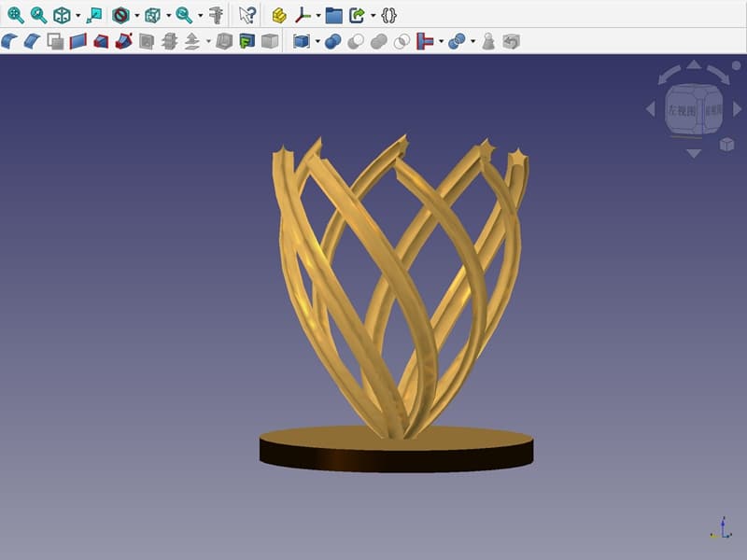747x560 pixels.
Task: Select the circular base disc of model
Action: [396, 450]
